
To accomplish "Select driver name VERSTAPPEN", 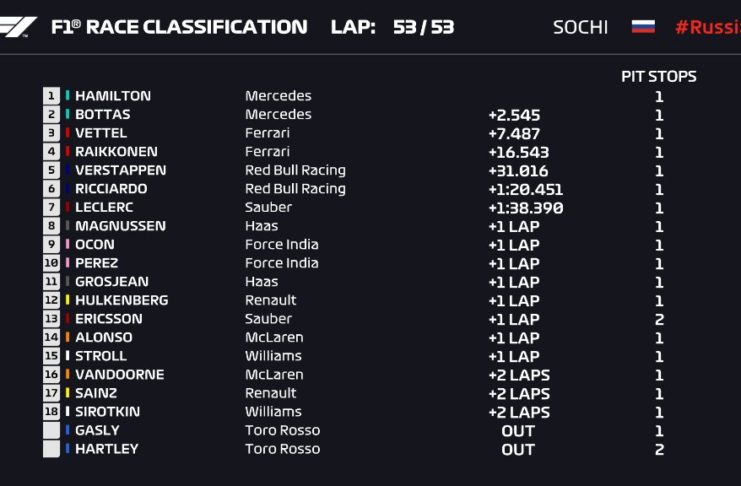I will click(121, 170).
